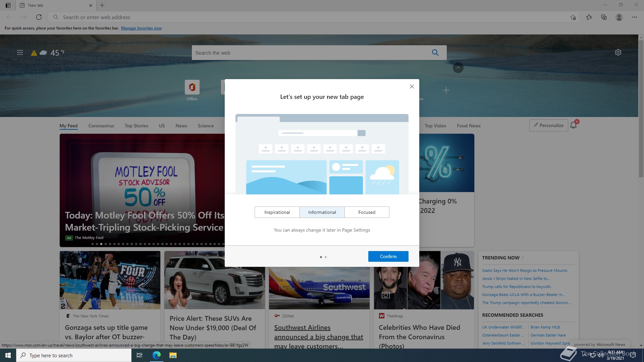Launch Microsoft Edge from the taskbar
Image resolution: width=644 pixels, height=362 pixels.
[x=157, y=355]
